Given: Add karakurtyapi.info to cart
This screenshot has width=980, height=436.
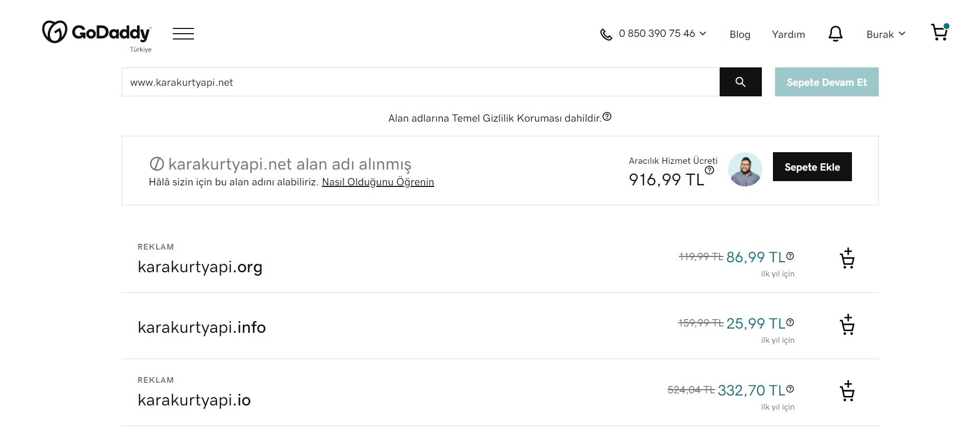Looking at the screenshot, I should 847,325.
